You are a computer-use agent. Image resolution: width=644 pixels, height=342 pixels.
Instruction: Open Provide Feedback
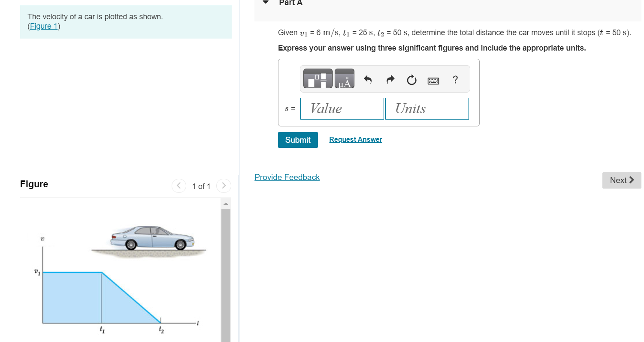287,177
